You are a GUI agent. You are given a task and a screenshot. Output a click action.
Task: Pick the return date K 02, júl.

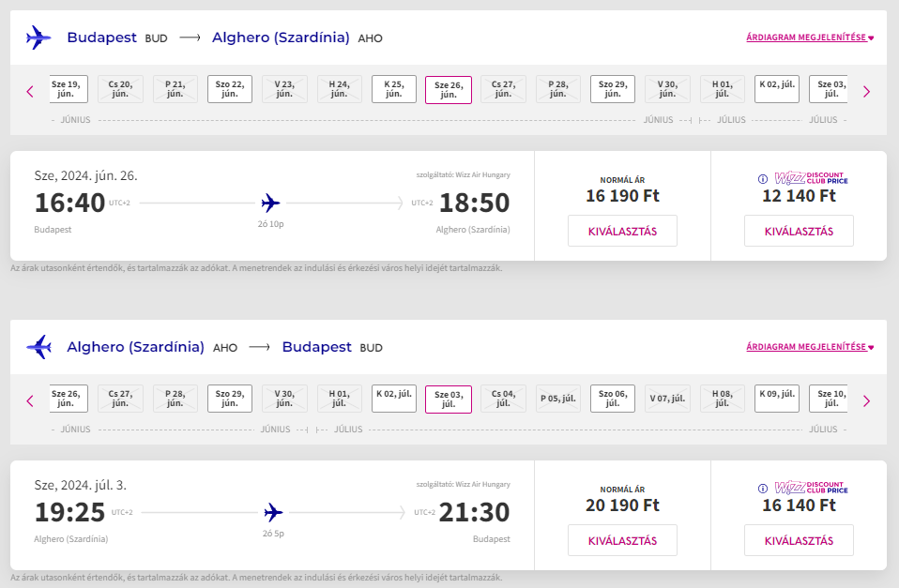click(x=393, y=399)
